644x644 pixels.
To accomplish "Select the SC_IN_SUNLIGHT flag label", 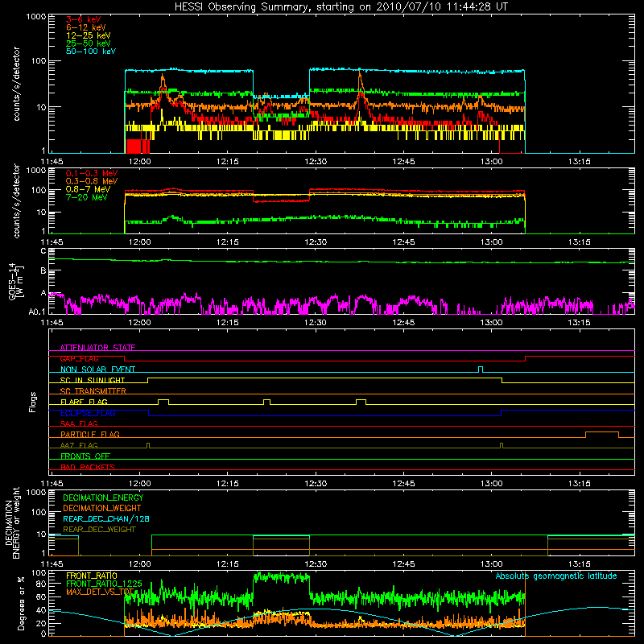I will coord(93,380).
